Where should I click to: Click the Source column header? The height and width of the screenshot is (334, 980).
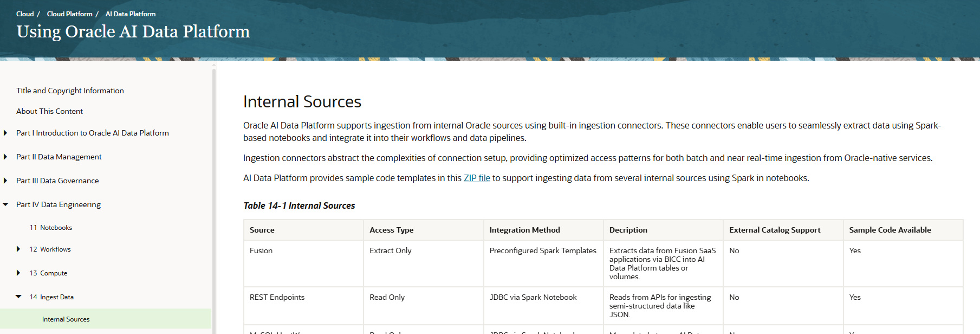click(303, 230)
